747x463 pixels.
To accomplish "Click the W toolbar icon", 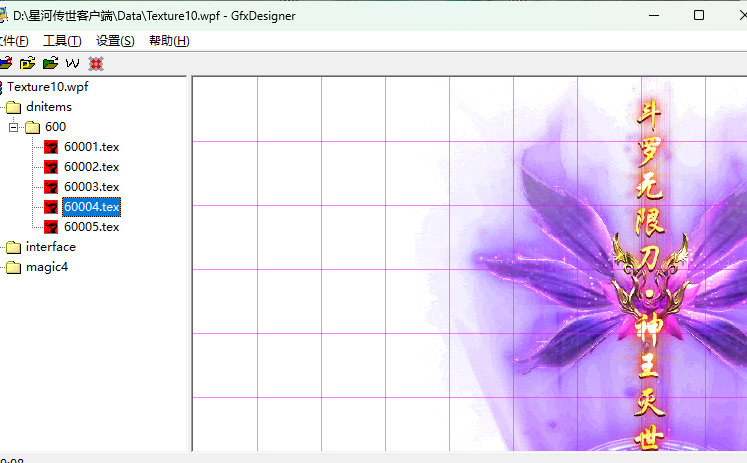I will coord(72,63).
